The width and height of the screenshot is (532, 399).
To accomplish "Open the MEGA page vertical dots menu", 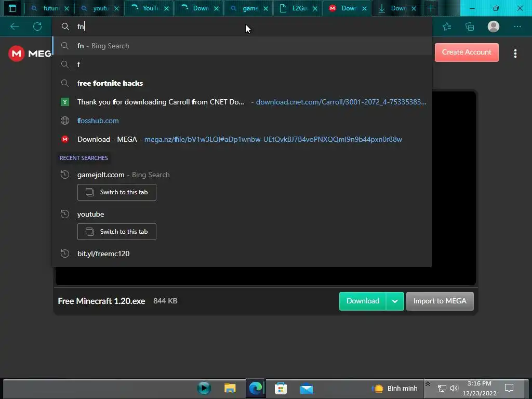I will click(x=515, y=54).
